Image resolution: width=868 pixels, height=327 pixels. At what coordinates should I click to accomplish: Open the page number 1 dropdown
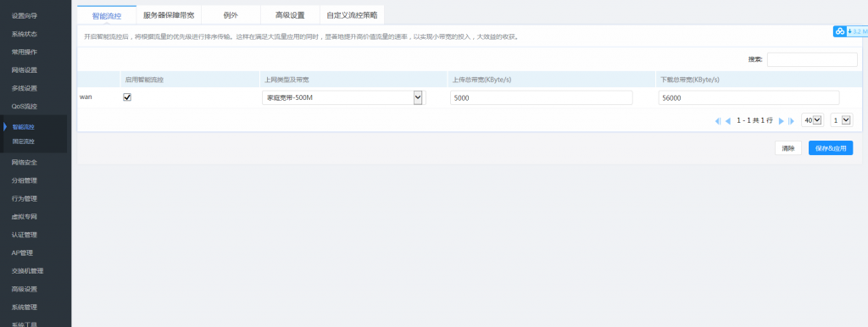842,120
